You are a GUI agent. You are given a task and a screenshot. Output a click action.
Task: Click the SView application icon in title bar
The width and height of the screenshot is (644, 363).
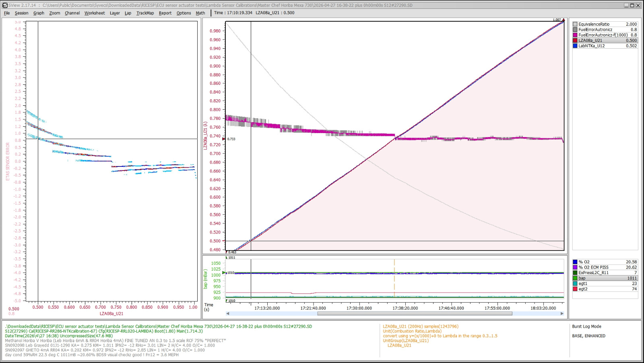[x=5, y=5]
